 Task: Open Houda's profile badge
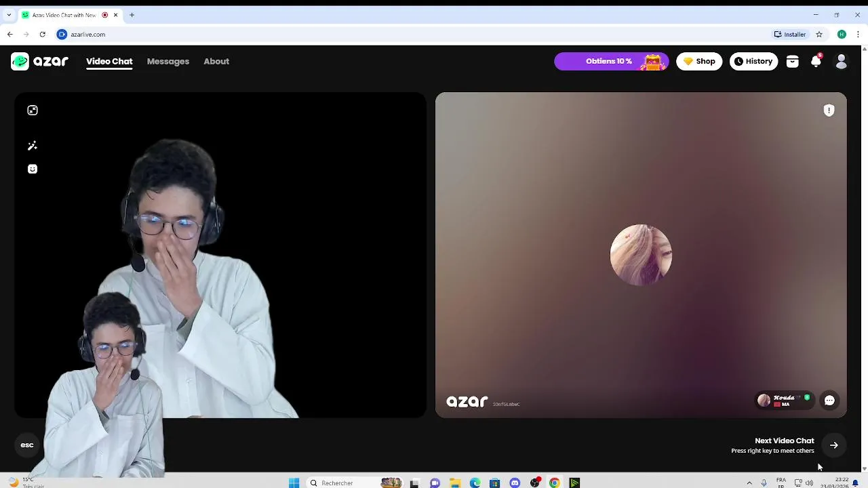(785, 401)
